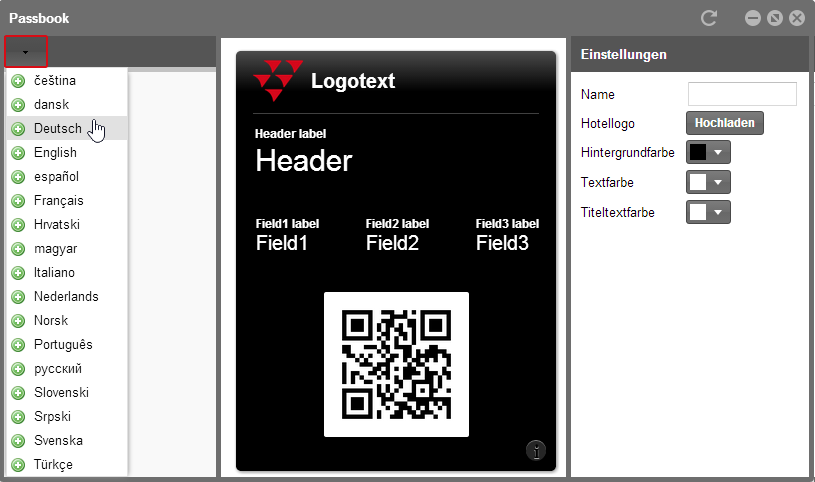Open the Titeltextfarbe color picker dropdown
This screenshot has height=482, width=815.
[720, 212]
